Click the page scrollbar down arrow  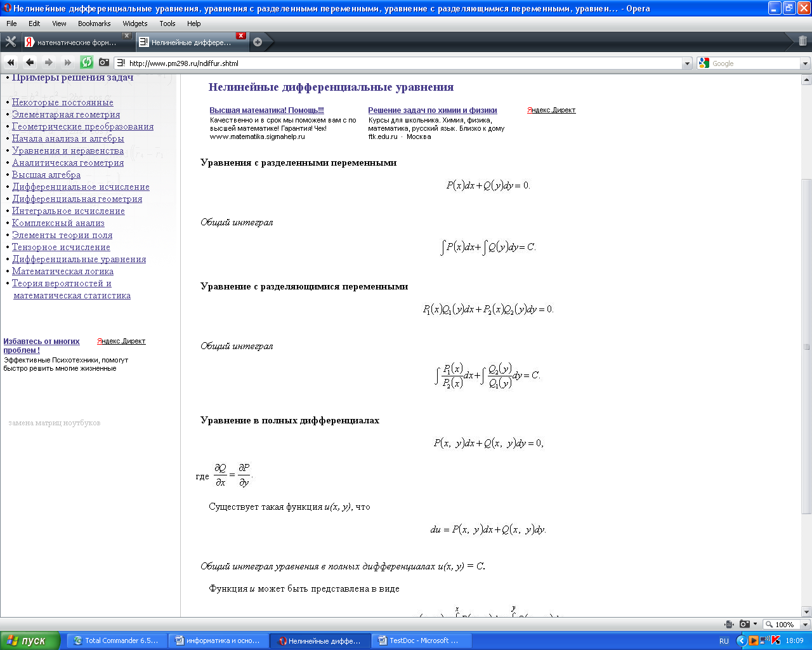pyautogui.click(x=807, y=612)
